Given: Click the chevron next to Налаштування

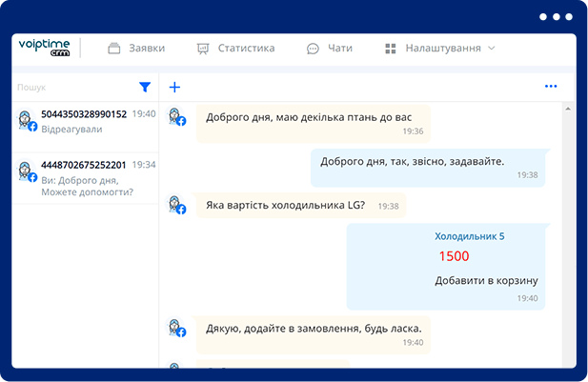Looking at the screenshot, I should pos(491,48).
